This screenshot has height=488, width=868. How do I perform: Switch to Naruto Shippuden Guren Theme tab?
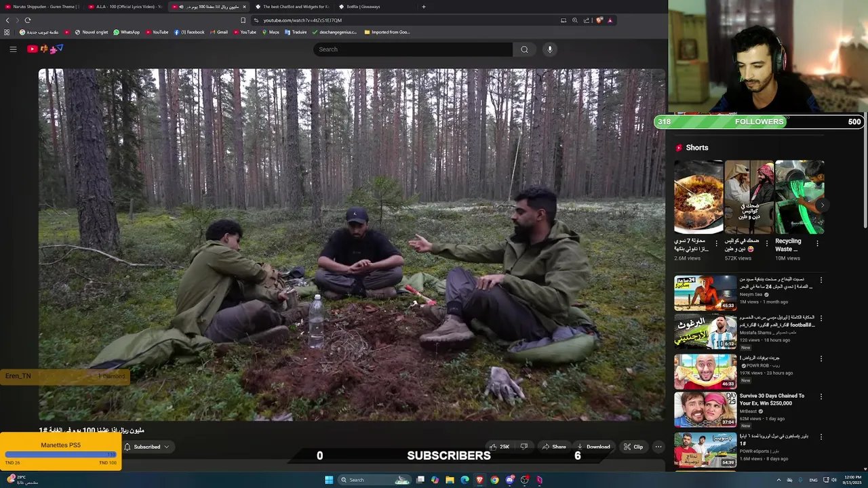(x=42, y=7)
